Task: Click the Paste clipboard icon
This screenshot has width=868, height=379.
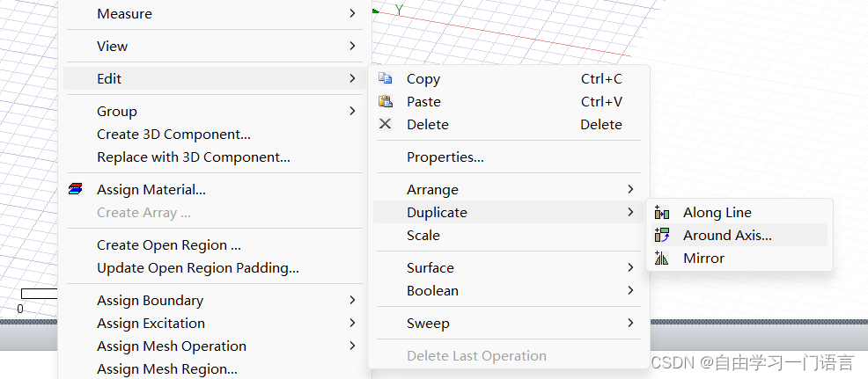Action: (x=386, y=101)
